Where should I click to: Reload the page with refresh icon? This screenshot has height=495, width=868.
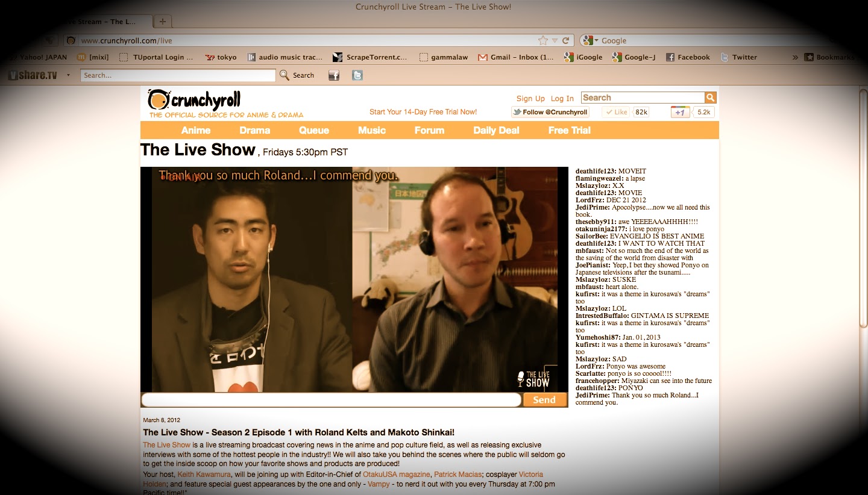pyautogui.click(x=566, y=40)
